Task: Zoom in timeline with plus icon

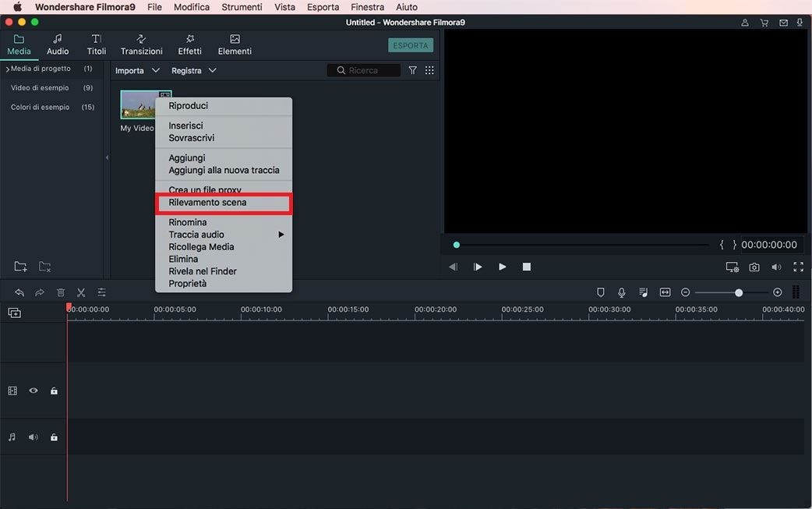Action: (x=777, y=292)
